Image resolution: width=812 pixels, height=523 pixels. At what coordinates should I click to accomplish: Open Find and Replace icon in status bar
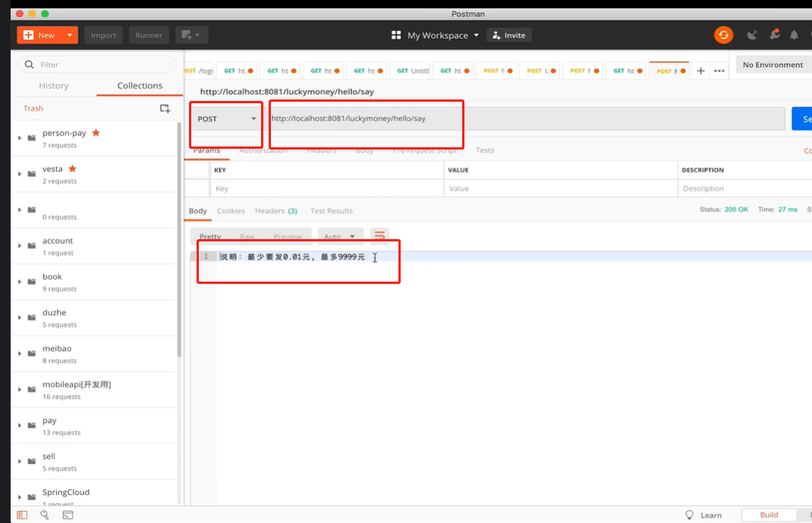pyautogui.click(x=45, y=515)
